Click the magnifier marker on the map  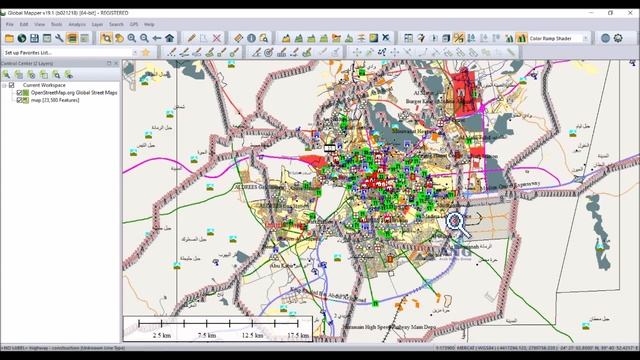coord(457,224)
